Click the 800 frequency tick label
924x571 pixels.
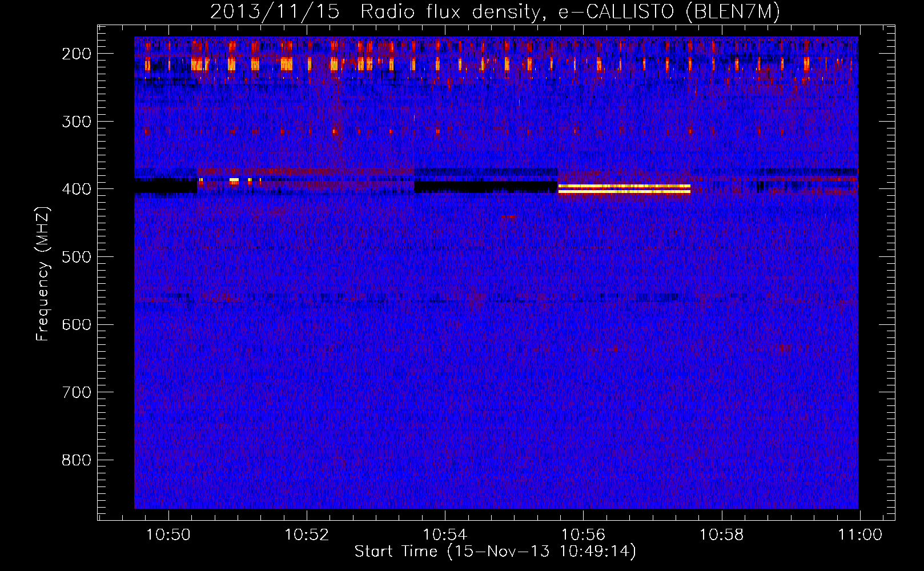pyautogui.click(x=77, y=460)
